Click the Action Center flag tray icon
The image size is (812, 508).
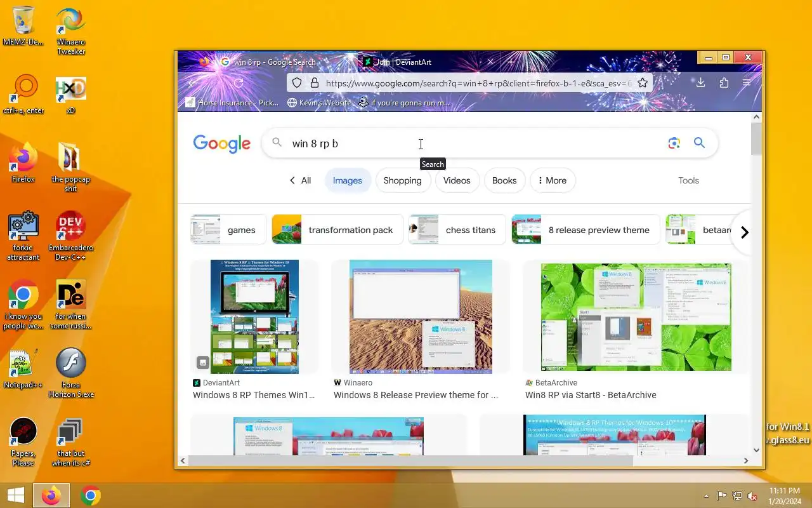(x=722, y=496)
